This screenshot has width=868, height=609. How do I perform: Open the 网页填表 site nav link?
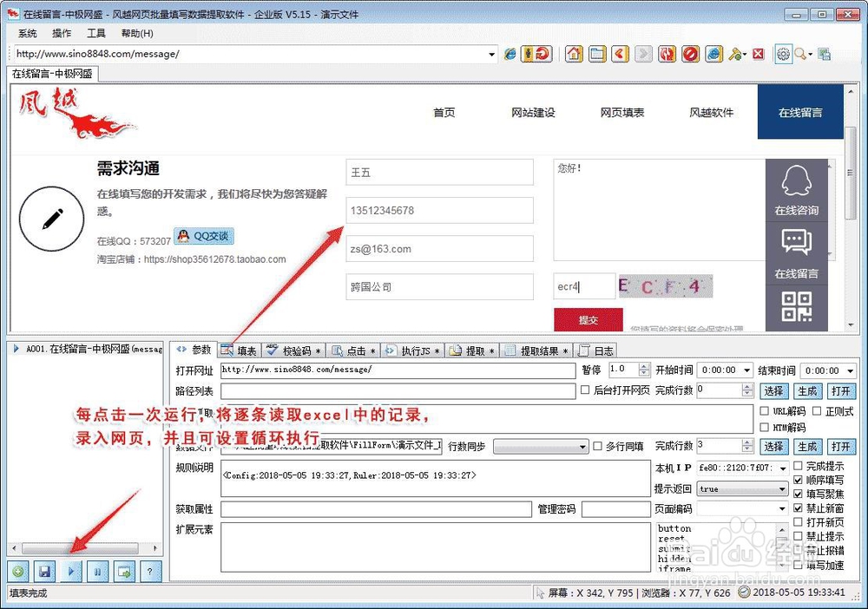click(622, 112)
